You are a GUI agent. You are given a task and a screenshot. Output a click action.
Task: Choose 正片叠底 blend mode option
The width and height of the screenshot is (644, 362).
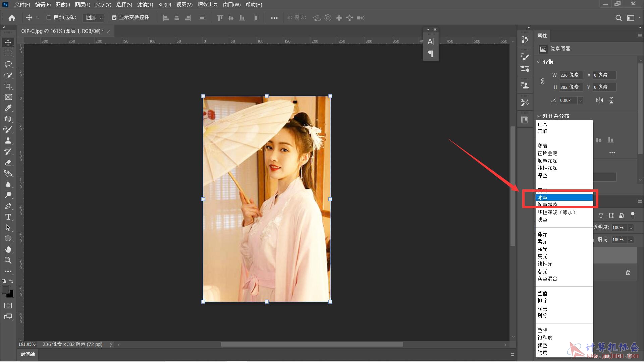click(x=547, y=153)
